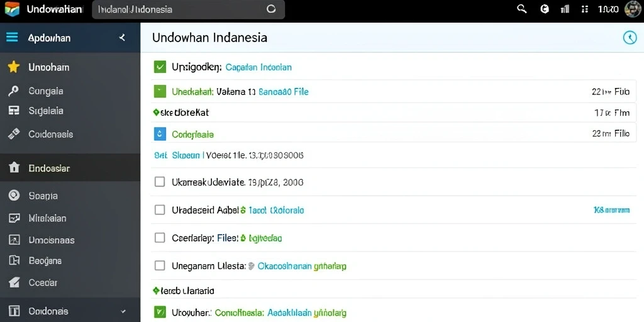This screenshot has width=644, height=322.
Task: Click the clock icon in Undowhan Indanesia header
Action: pyautogui.click(x=630, y=38)
